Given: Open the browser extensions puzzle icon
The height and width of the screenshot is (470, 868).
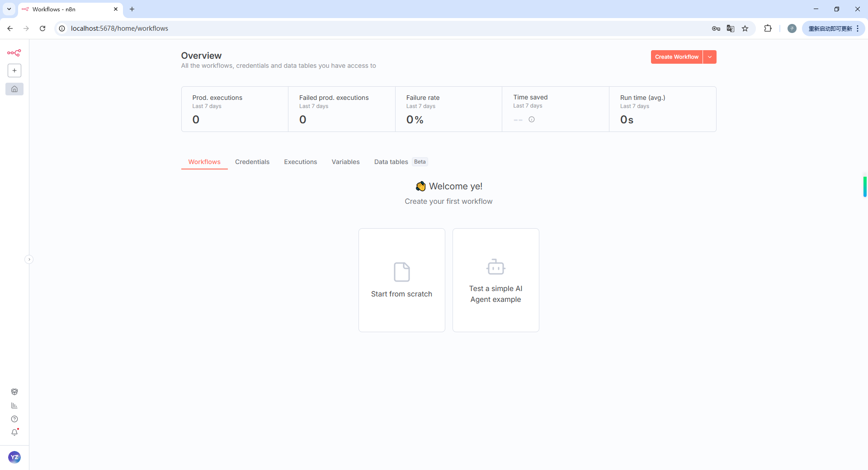Looking at the screenshot, I should pyautogui.click(x=768, y=28).
